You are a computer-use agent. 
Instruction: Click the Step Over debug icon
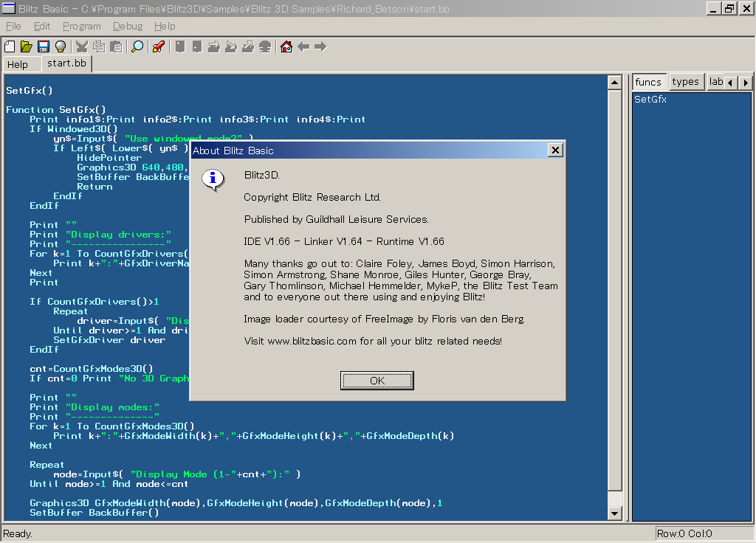tap(214, 46)
